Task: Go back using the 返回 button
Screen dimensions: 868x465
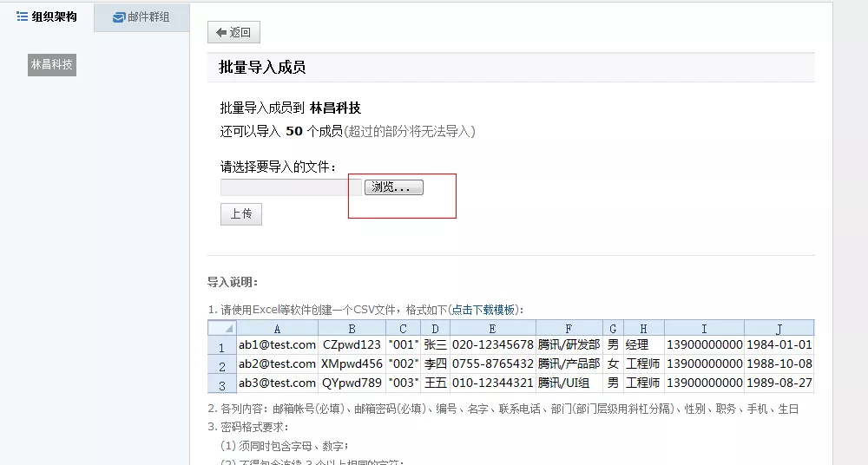Action: pos(233,33)
